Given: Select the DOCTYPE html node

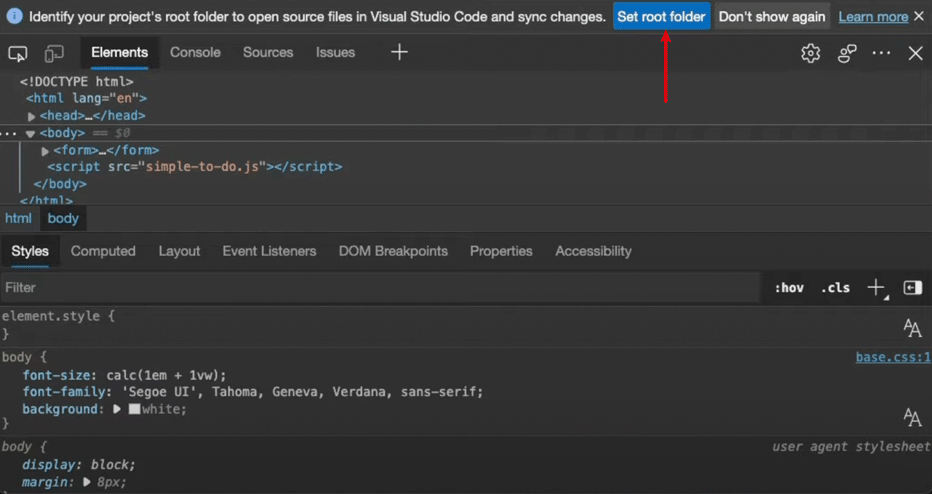Looking at the screenshot, I should 77,82.
